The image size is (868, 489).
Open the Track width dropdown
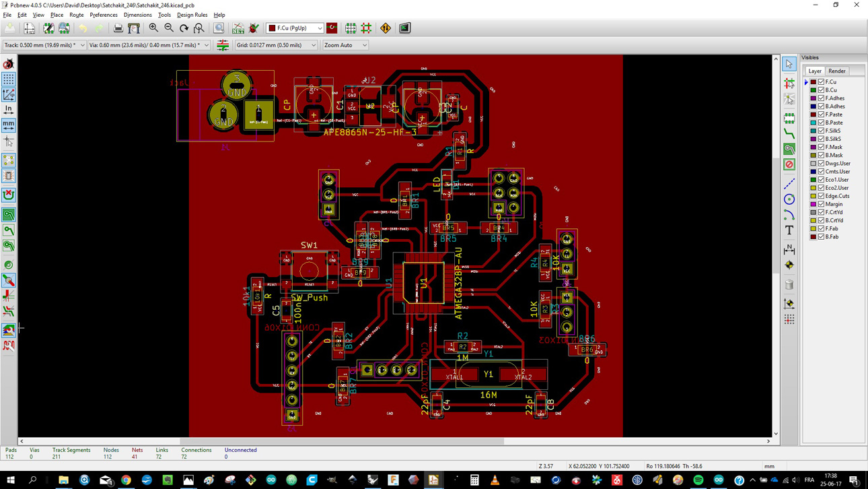point(44,45)
